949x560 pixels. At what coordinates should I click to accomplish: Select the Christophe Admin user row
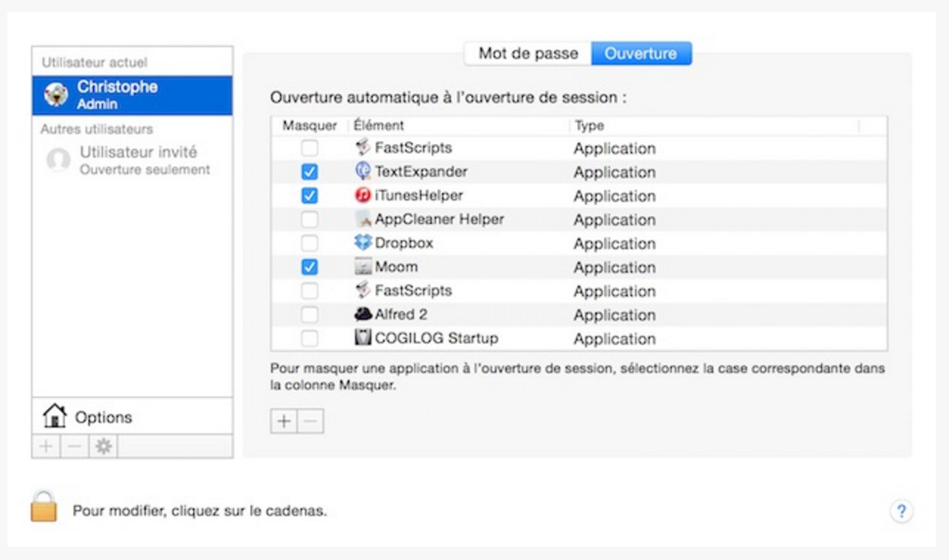pos(132,95)
